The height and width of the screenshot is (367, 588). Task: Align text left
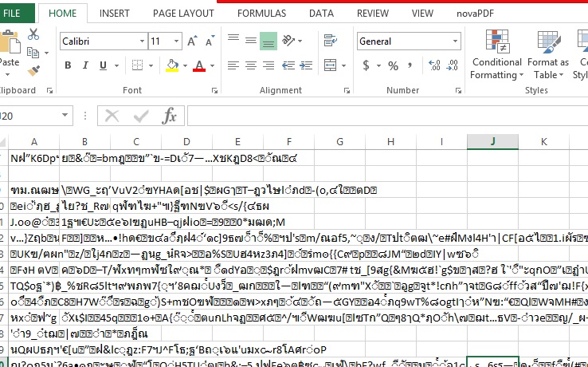coord(233,65)
